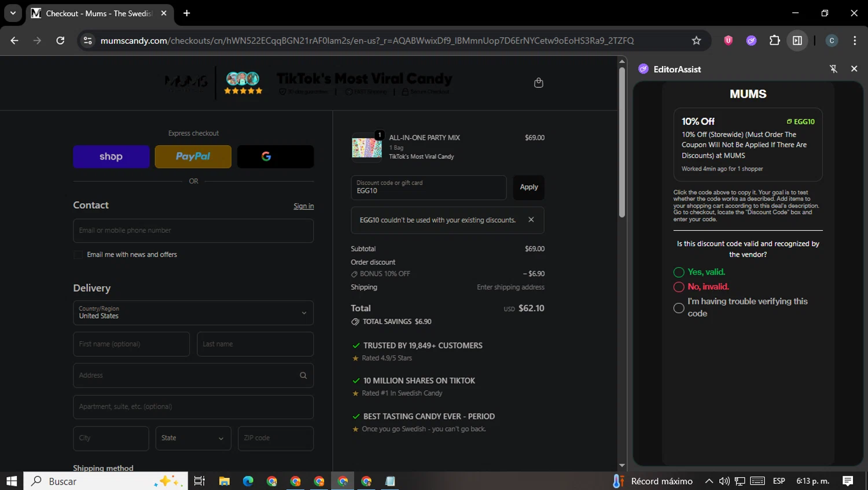
Task: Open the red shield extension icon
Action: [x=728, y=40]
